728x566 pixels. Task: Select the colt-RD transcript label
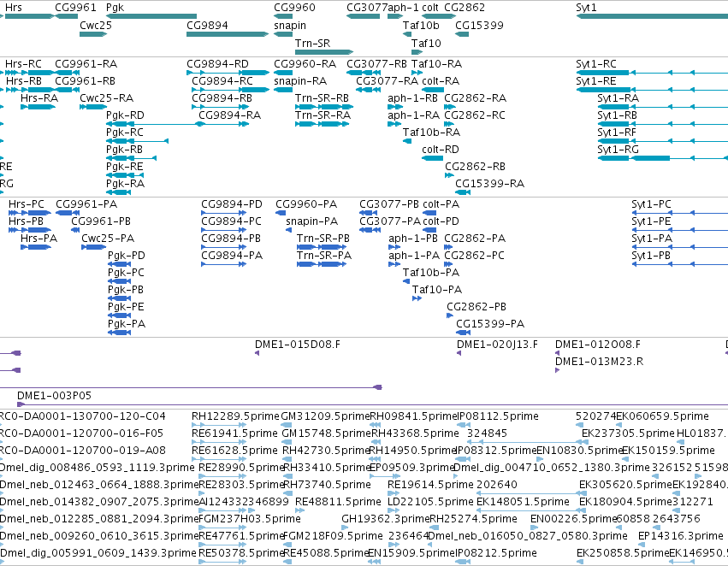point(441,150)
